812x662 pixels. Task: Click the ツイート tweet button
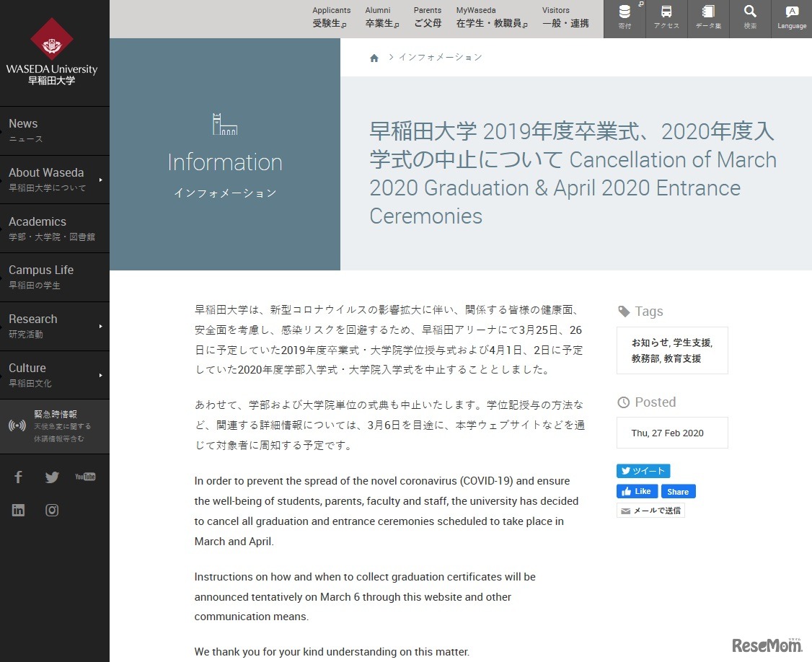pyautogui.click(x=643, y=470)
